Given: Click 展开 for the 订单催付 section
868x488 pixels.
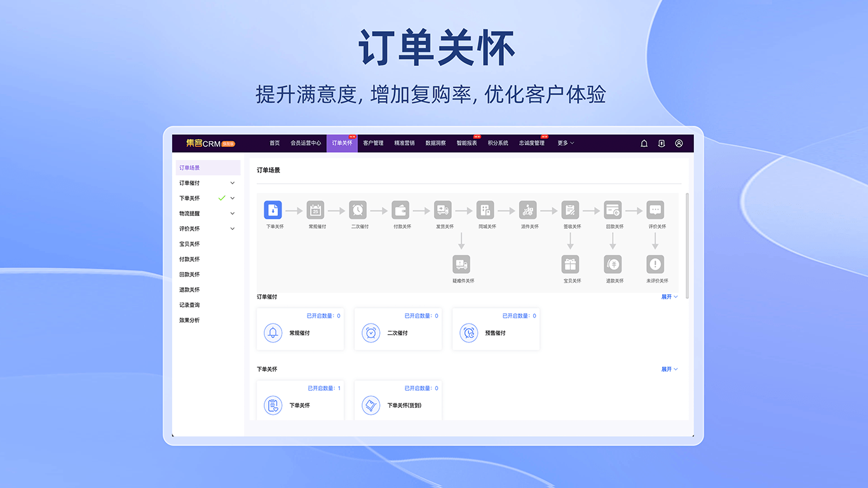Looking at the screenshot, I should pos(669,297).
